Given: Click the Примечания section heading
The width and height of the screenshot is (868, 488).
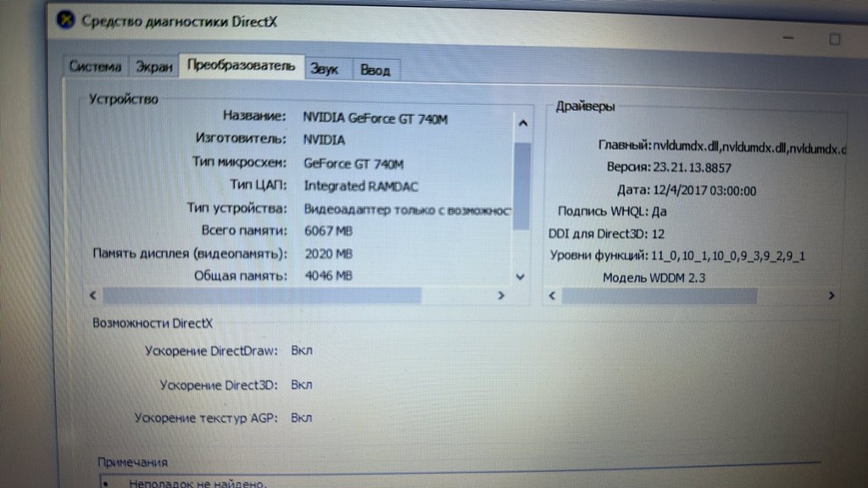Looking at the screenshot, I should [x=132, y=462].
